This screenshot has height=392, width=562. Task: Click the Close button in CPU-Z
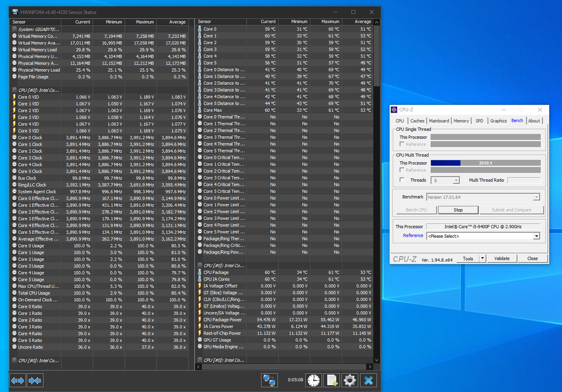click(532, 258)
